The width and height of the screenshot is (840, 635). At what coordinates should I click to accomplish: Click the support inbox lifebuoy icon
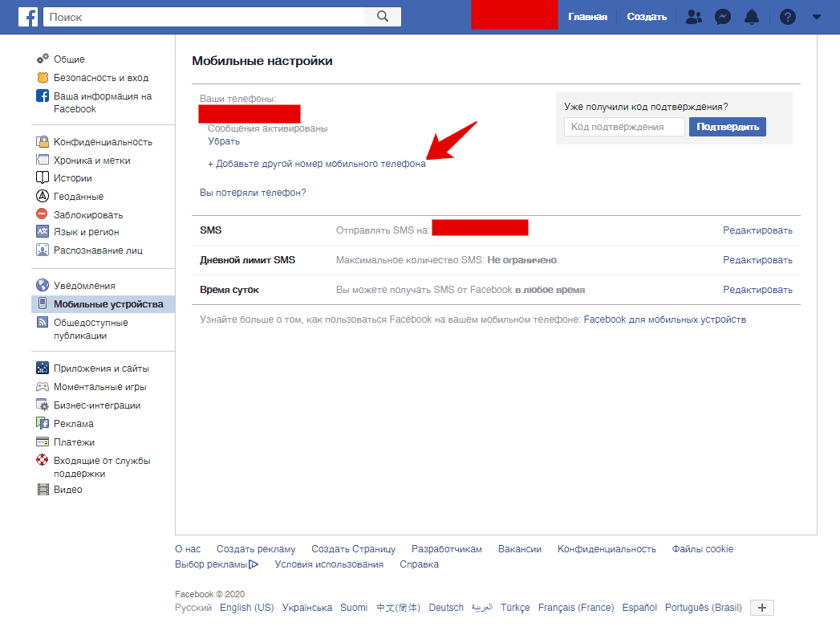pyautogui.click(x=43, y=460)
